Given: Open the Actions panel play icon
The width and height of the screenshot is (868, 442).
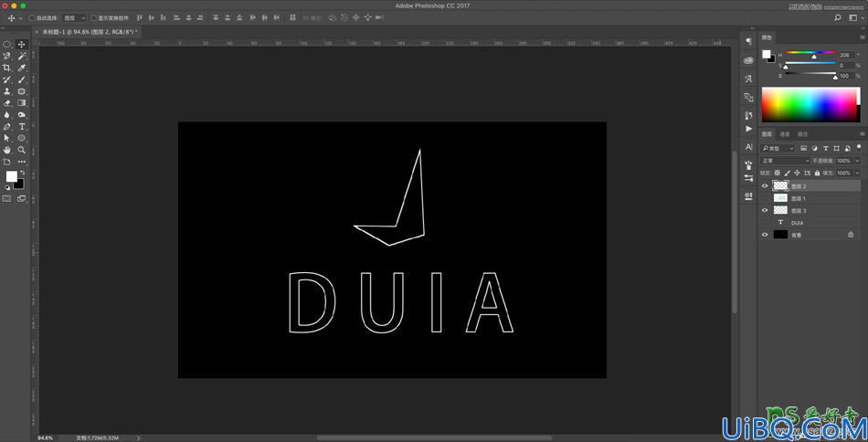Looking at the screenshot, I should point(748,129).
